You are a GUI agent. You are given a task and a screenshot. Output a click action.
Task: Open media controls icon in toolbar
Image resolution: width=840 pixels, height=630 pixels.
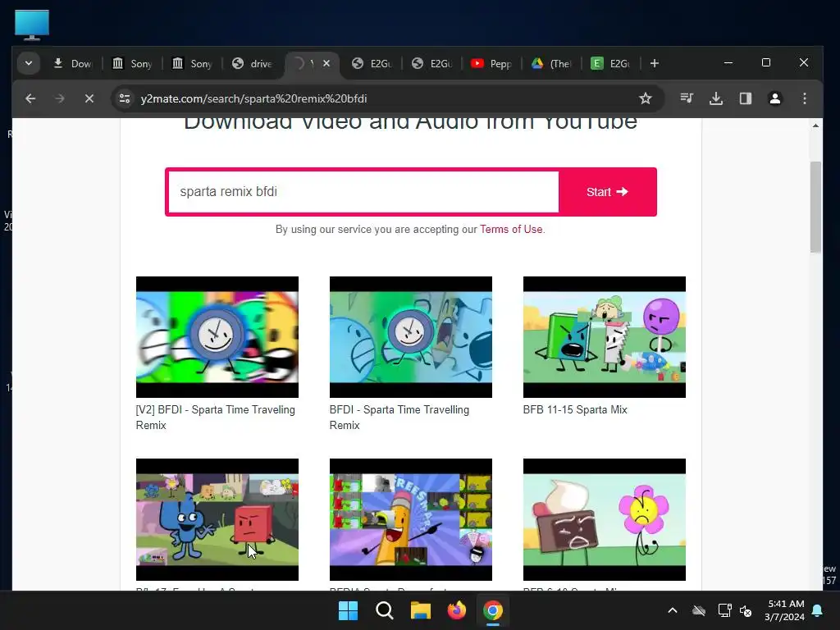(687, 98)
